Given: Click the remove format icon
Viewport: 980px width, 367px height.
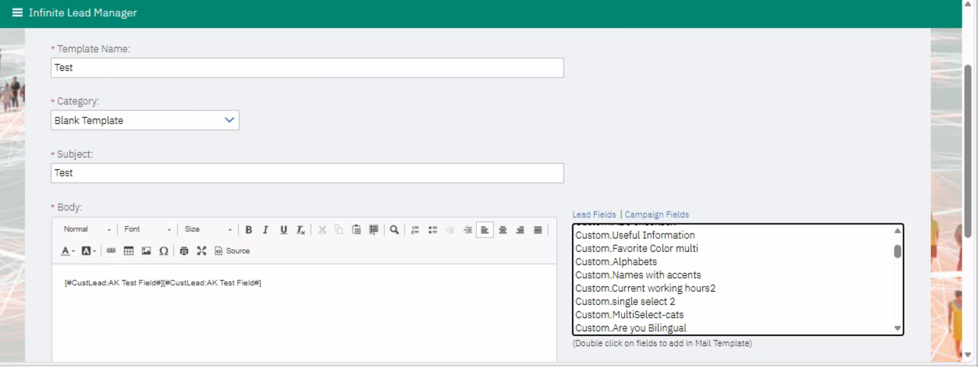Looking at the screenshot, I should (x=301, y=230).
